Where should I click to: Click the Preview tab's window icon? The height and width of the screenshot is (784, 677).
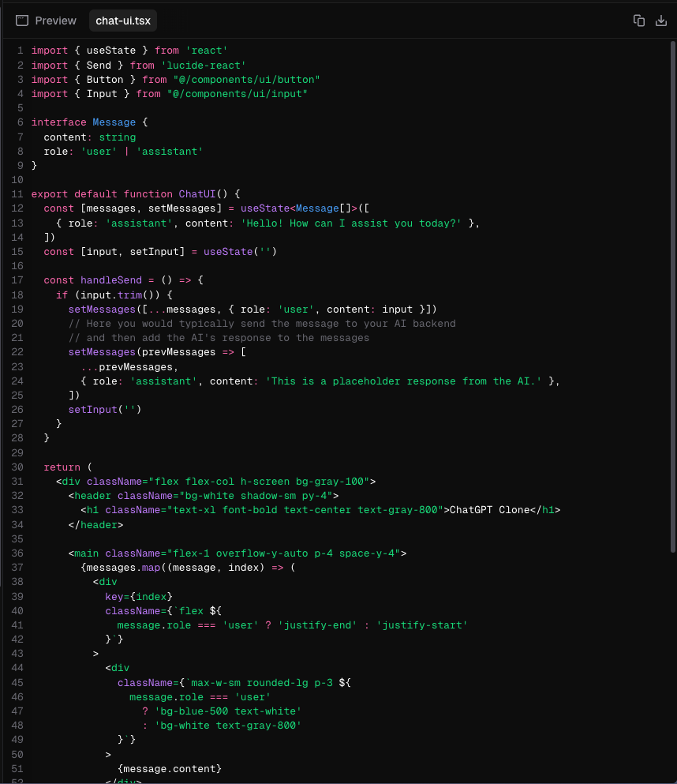click(x=22, y=21)
